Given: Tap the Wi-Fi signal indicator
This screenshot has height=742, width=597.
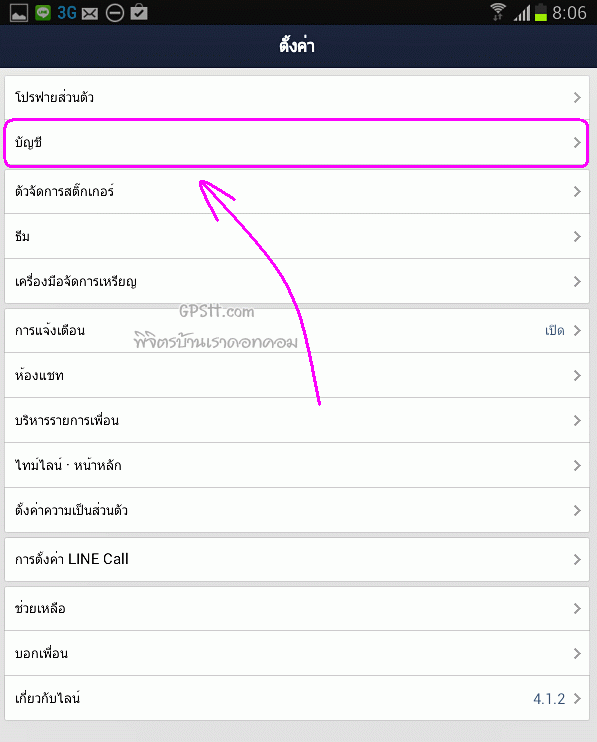Looking at the screenshot, I should coord(498,12).
